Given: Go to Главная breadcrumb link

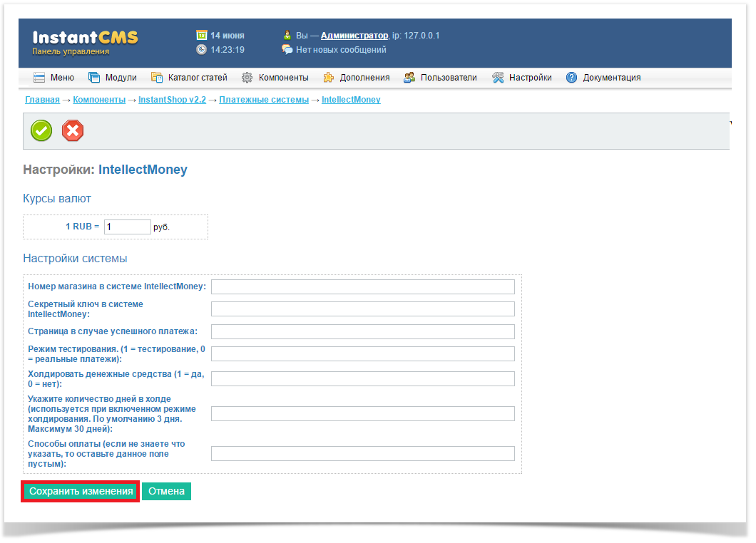Looking at the screenshot, I should click(42, 100).
